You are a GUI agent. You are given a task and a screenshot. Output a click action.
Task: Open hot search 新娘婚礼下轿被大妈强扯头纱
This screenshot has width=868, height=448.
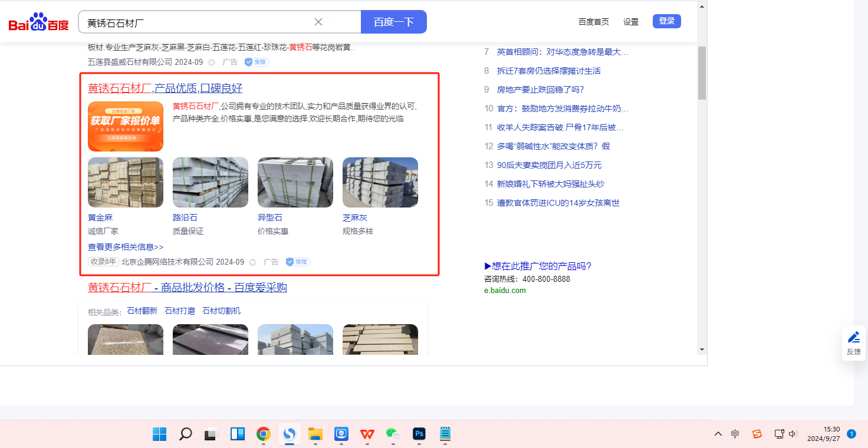[551, 184]
